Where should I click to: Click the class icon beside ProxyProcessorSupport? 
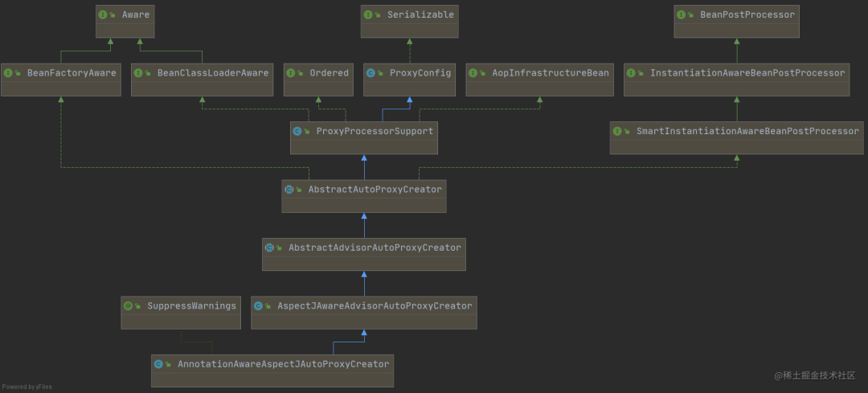point(298,131)
